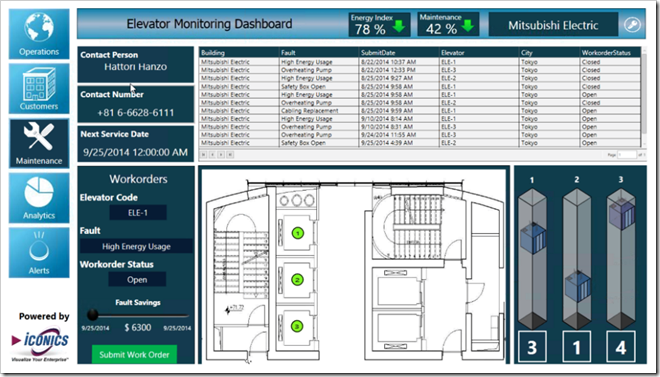Click the Fault Savings slider handle
Viewport: 660px width, 377px height.
pyautogui.click(x=93, y=315)
